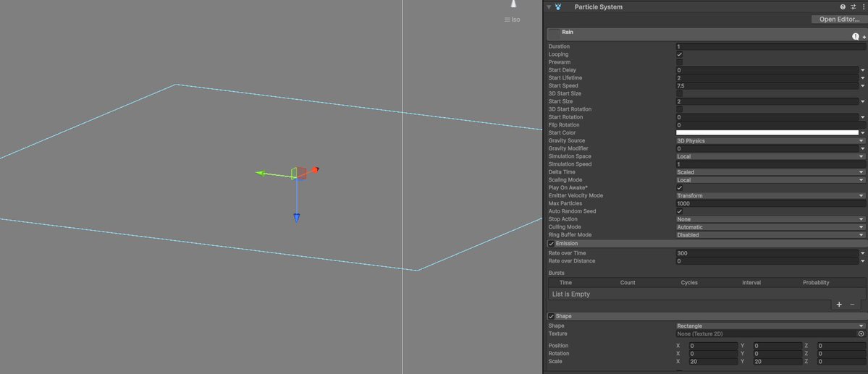Open the Stop Action dropdown

770,220
